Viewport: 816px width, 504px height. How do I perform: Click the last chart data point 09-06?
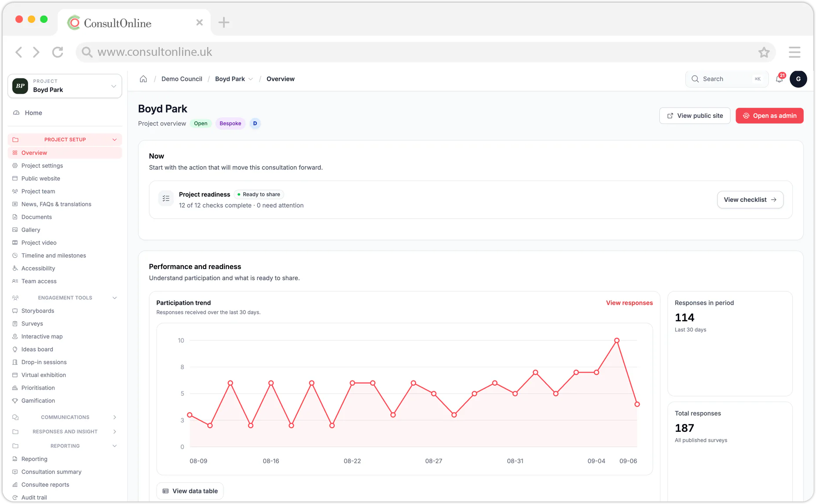pos(637,404)
